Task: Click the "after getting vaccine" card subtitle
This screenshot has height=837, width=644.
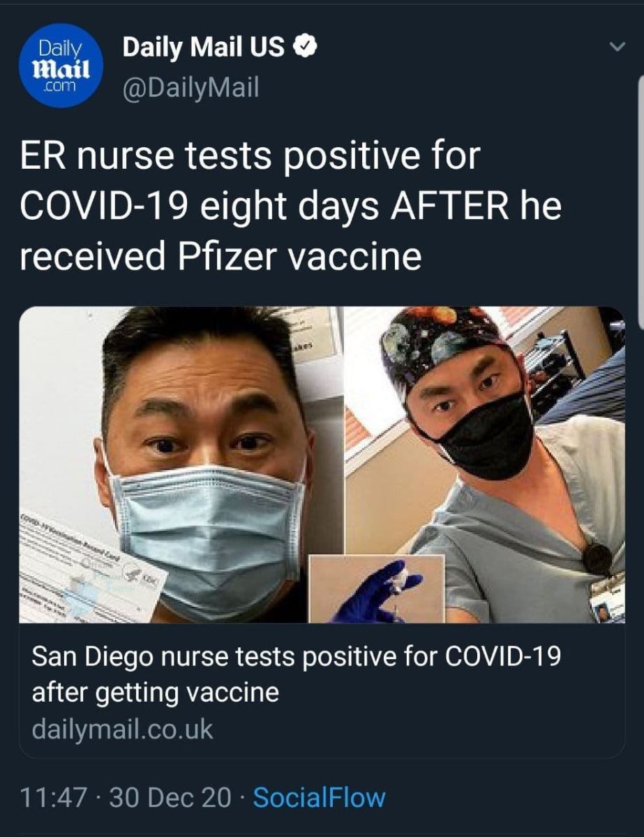Action: pyautogui.click(x=156, y=693)
